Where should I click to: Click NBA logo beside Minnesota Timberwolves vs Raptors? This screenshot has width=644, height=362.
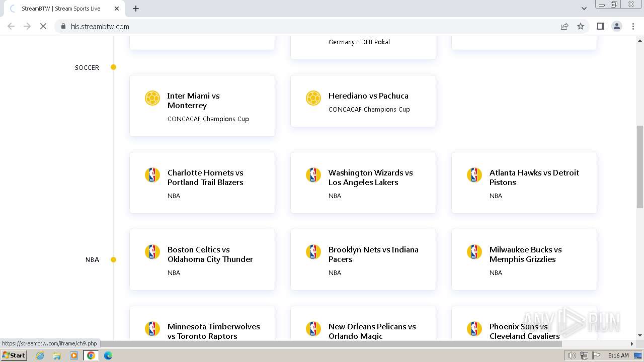tap(152, 329)
